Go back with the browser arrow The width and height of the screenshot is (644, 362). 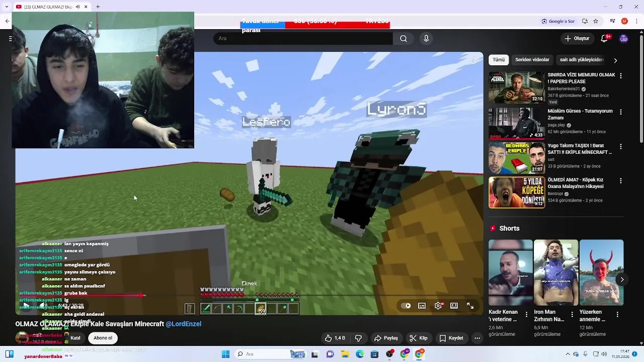coord(7,21)
